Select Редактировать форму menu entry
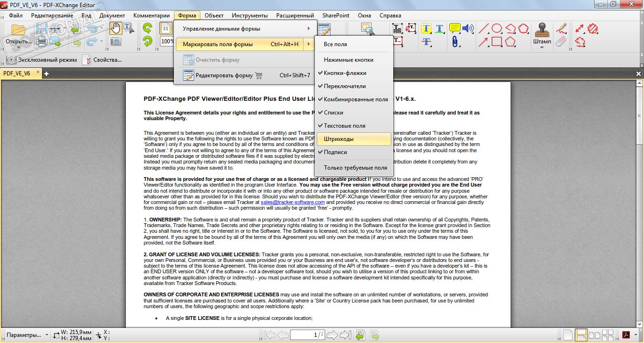The height and width of the screenshot is (343, 644). (x=245, y=75)
